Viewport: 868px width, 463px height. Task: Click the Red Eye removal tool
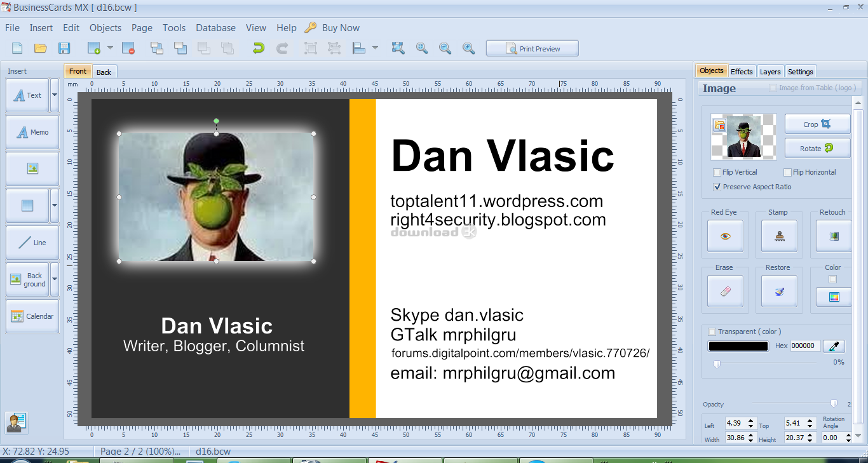click(x=725, y=236)
